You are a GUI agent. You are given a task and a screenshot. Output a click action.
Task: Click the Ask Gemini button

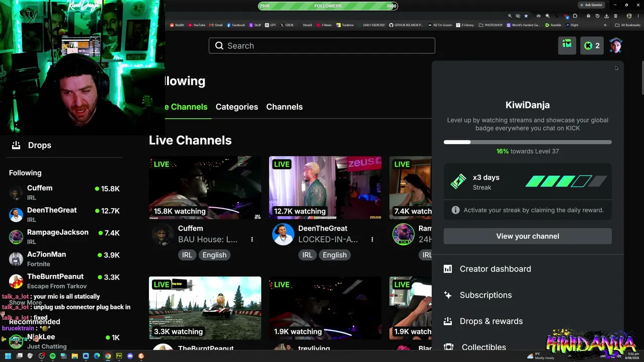591,5
